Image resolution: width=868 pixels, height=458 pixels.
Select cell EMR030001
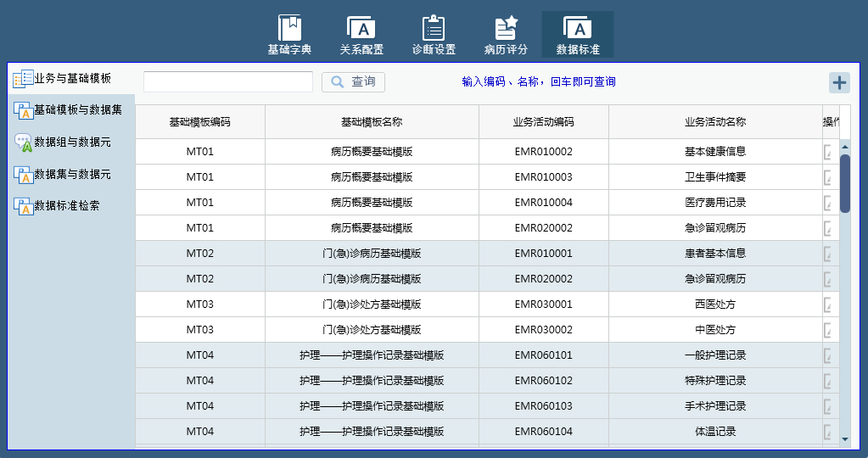pyautogui.click(x=544, y=304)
